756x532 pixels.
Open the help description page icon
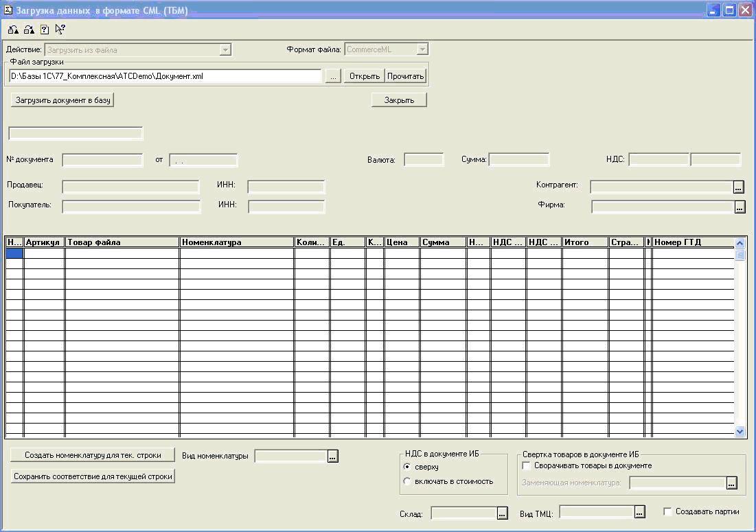click(x=45, y=30)
